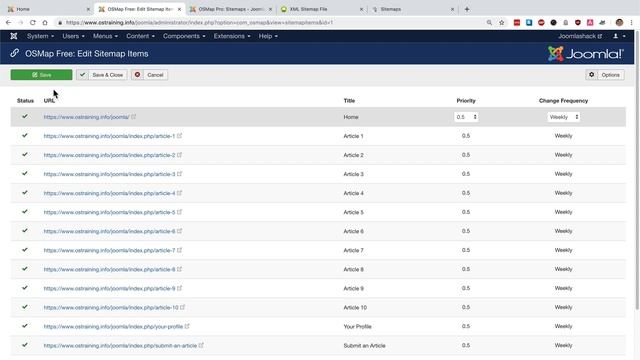
Task: Bookmark page with star icon
Action: (502, 22)
